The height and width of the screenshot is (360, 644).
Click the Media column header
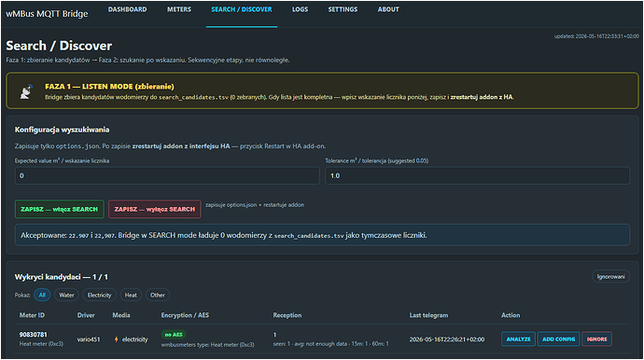(121, 315)
